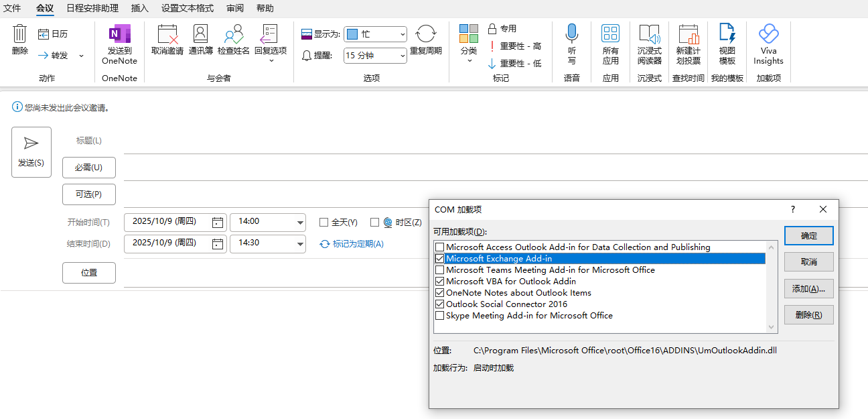Open the Immersive Reader (沉浸式阅读器) icon
868x419 pixels.
click(x=649, y=35)
